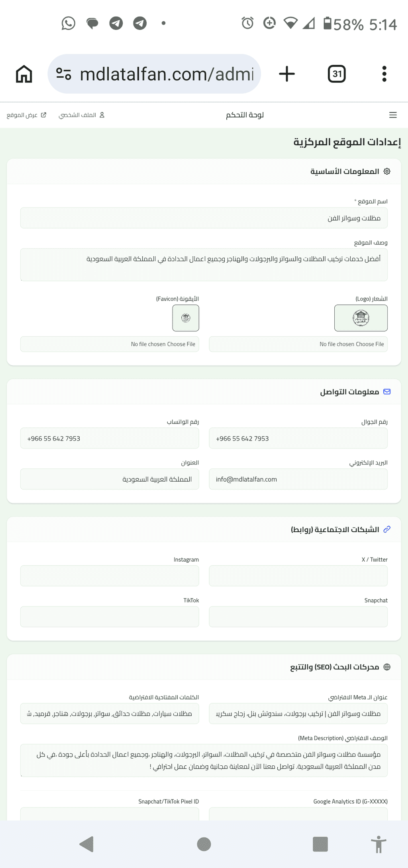Open the الملف الشخصي profile link
The width and height of the screenshot is (408, 868).
click(82, 115)
